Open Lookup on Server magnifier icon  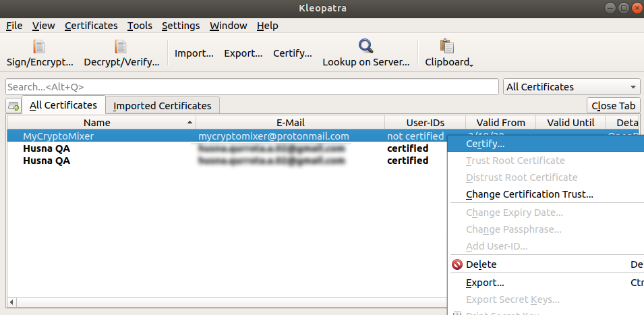click(365, 47)
